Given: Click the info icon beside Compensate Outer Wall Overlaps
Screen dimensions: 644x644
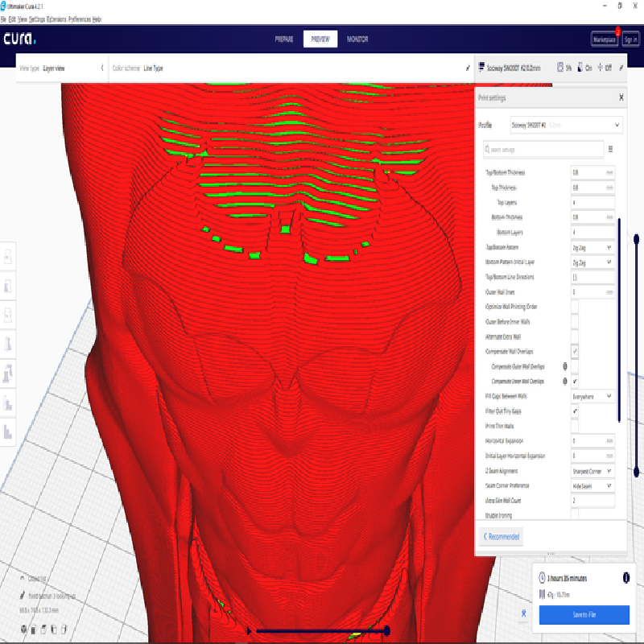Looking at the screenshot, I should click(564, 366).
